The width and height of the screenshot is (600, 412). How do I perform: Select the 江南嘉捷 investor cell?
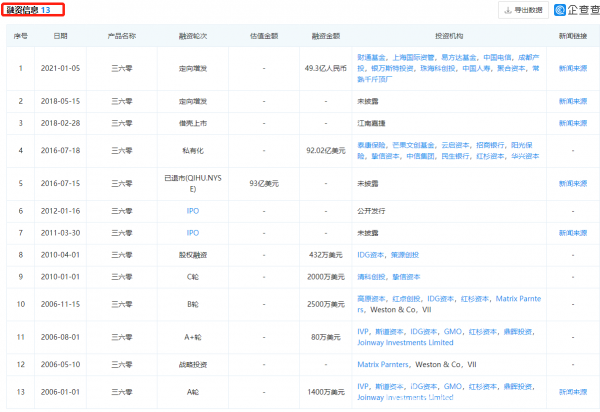pos(371,123)
